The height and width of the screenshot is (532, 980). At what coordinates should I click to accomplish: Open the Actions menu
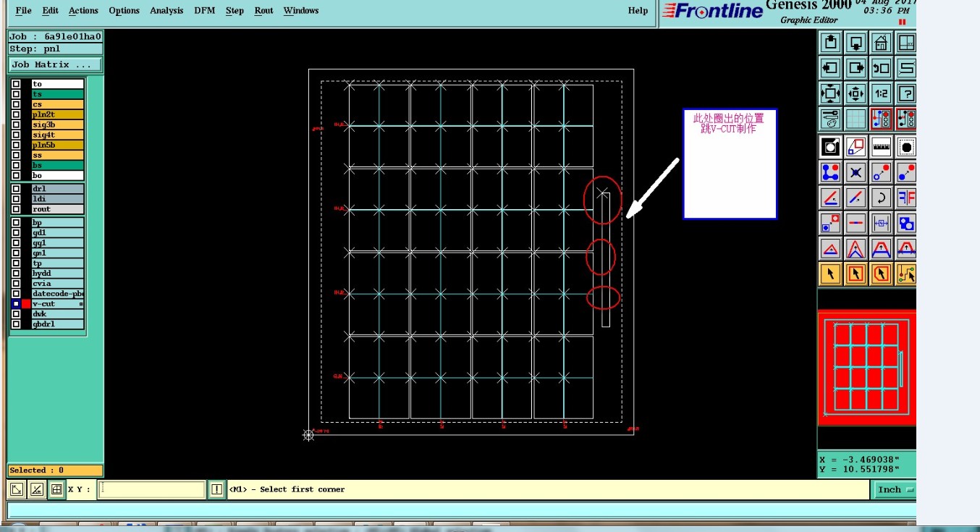click(x=83, y=11)
